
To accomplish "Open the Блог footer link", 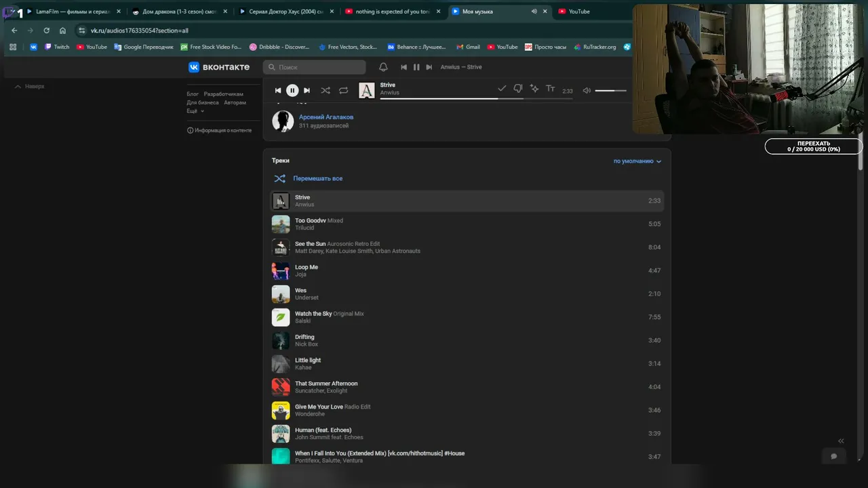I will pos(193,94).
